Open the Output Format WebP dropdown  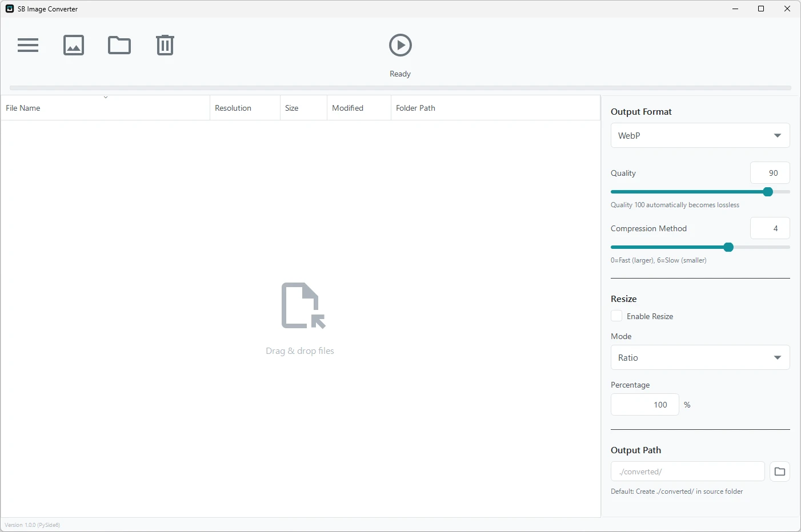click(x=700, y=135)
